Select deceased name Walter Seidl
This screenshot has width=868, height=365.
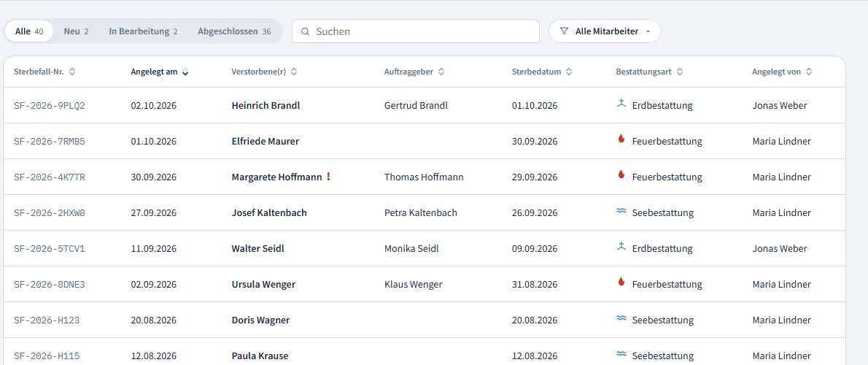click(x=258, y=249)
